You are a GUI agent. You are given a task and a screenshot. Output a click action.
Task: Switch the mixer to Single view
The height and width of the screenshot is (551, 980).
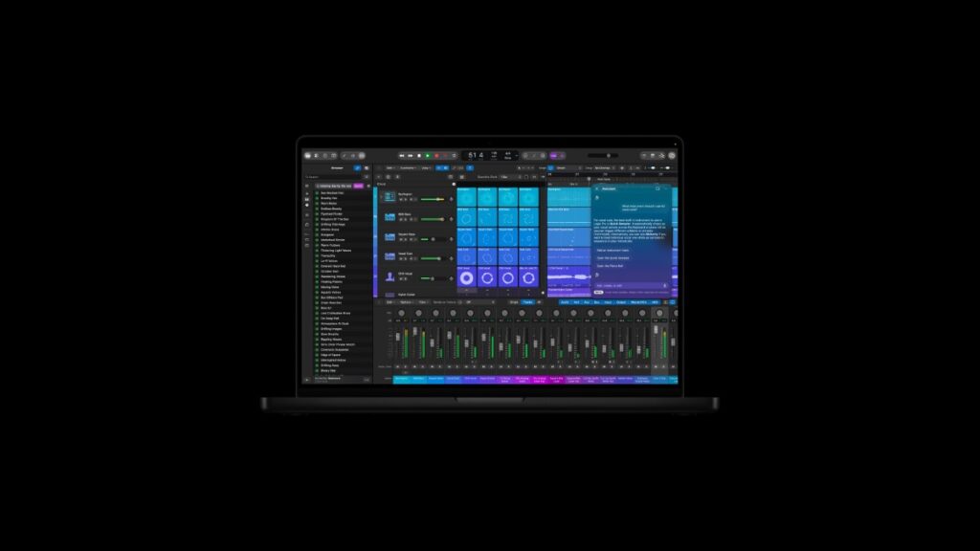514,302
